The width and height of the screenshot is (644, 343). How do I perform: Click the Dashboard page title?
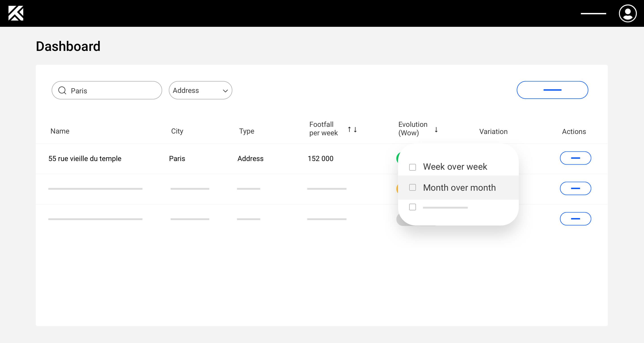point(68,46)
